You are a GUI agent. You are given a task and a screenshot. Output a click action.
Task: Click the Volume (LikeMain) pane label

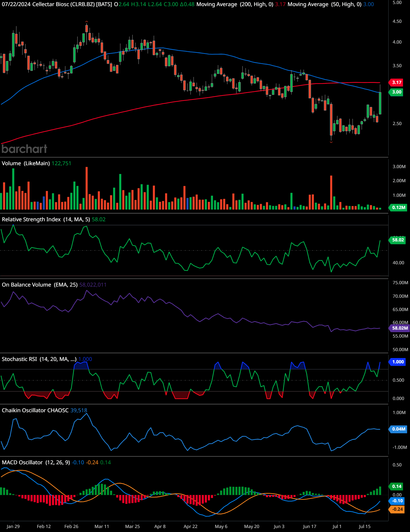pyautogui.click(x=26, y=163)
